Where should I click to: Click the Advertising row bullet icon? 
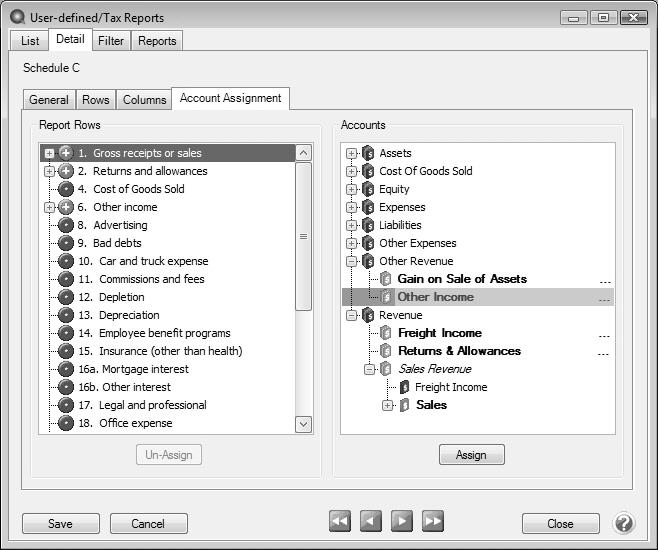[x=66, y=225]
